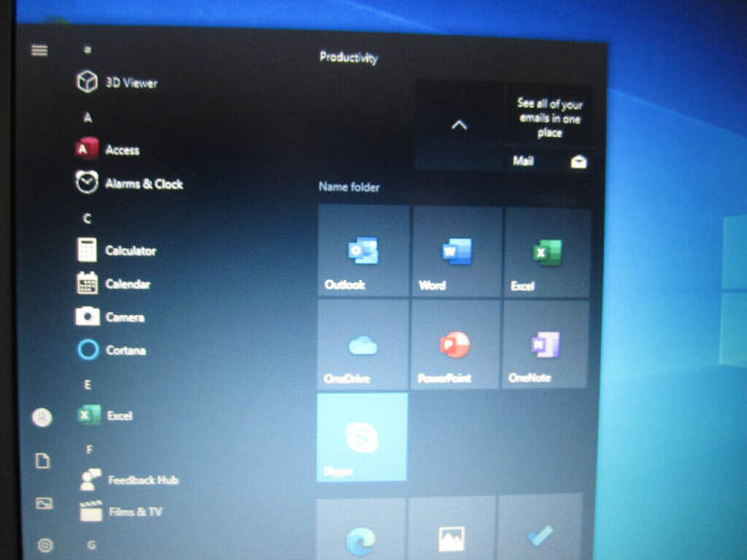This screenshot has height=560, width=747.
Task: Launch the PowerPoint tile
Action: click(x=454, y=345)
